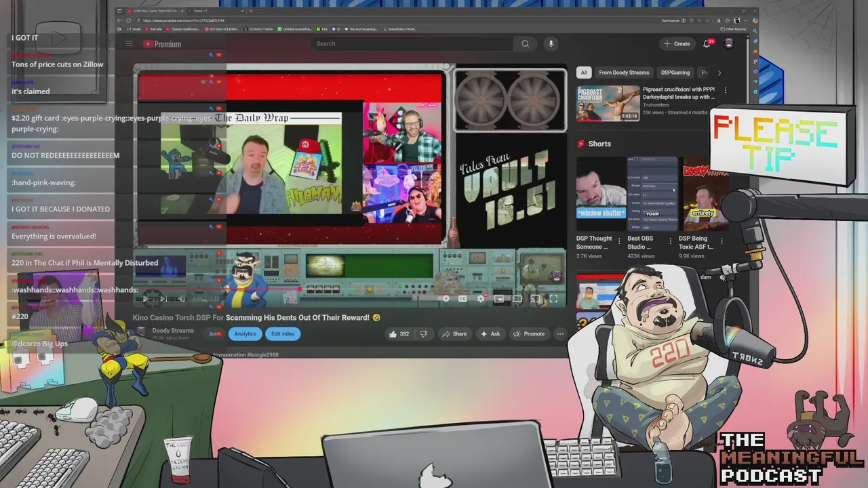
Task: Open the Analytics button
Action: pos(245,333)
